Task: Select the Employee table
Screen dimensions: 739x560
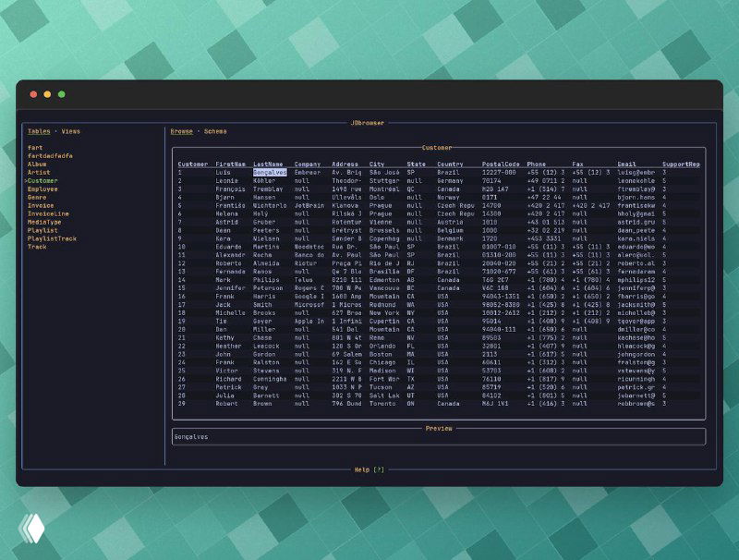Action: point(41,187)
